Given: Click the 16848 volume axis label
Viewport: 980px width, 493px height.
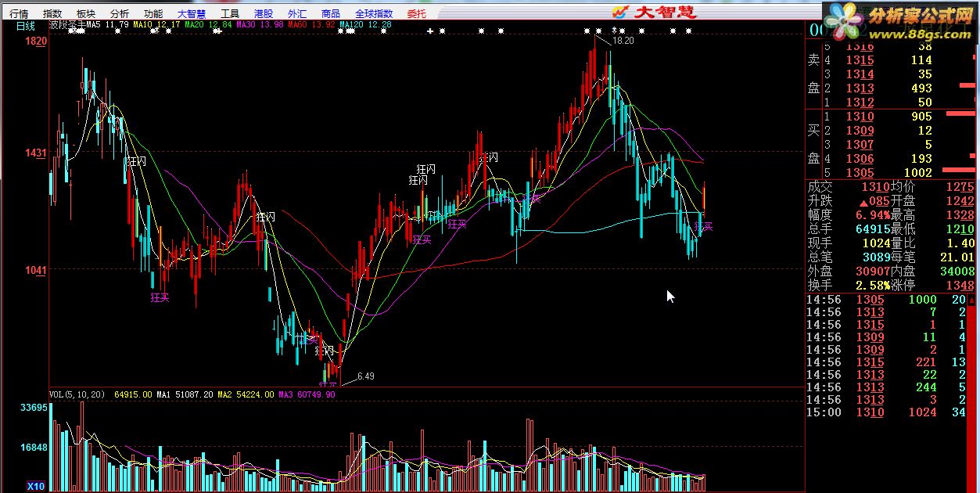Looking at the screenshot, I should coord(34,448).
